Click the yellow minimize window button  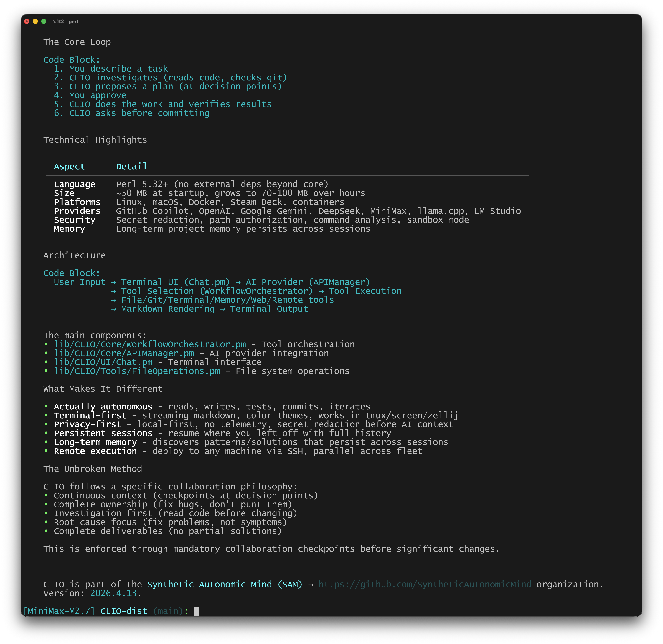[35, 21]
